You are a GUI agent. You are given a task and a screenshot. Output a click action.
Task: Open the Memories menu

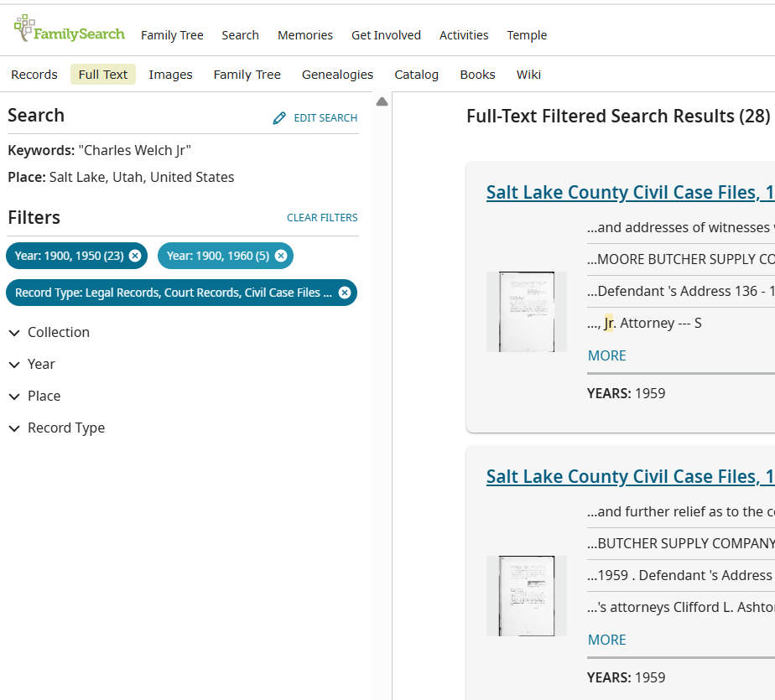305,35
